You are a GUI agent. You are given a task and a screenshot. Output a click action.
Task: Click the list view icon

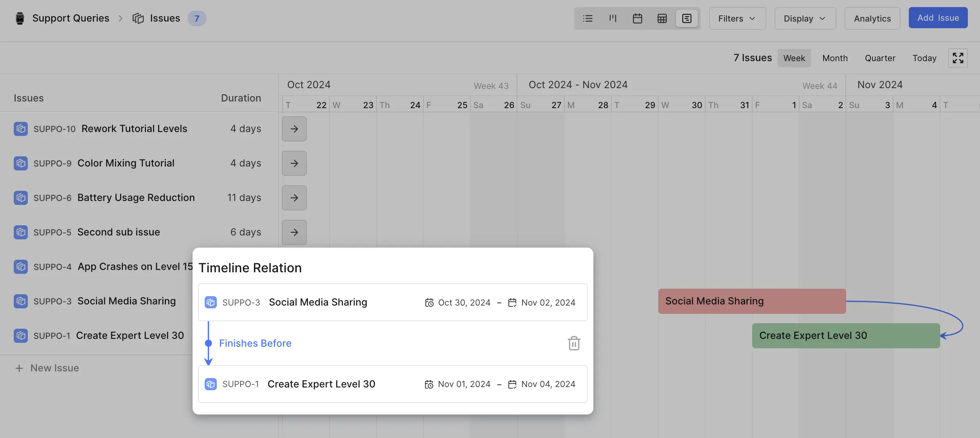pyautogui.click(x=587, y=18)
